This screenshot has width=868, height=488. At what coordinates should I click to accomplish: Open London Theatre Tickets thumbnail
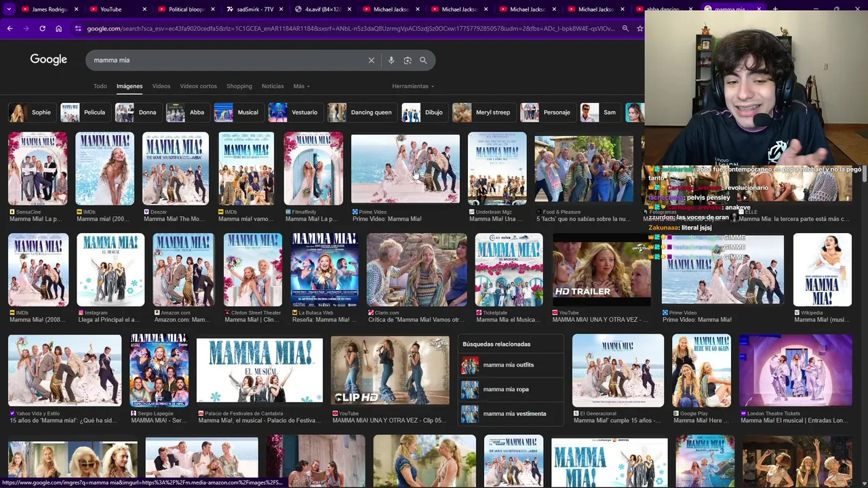coord(795,370)
